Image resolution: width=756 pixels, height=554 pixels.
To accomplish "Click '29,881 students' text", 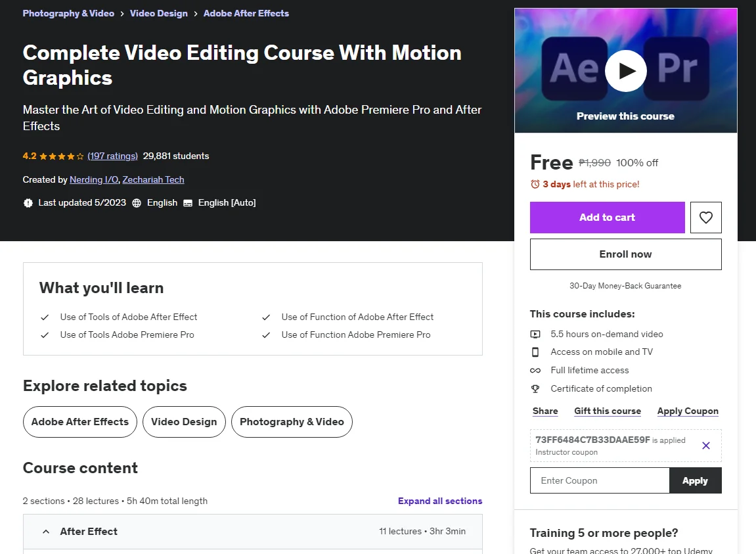I will pos(176,156).
